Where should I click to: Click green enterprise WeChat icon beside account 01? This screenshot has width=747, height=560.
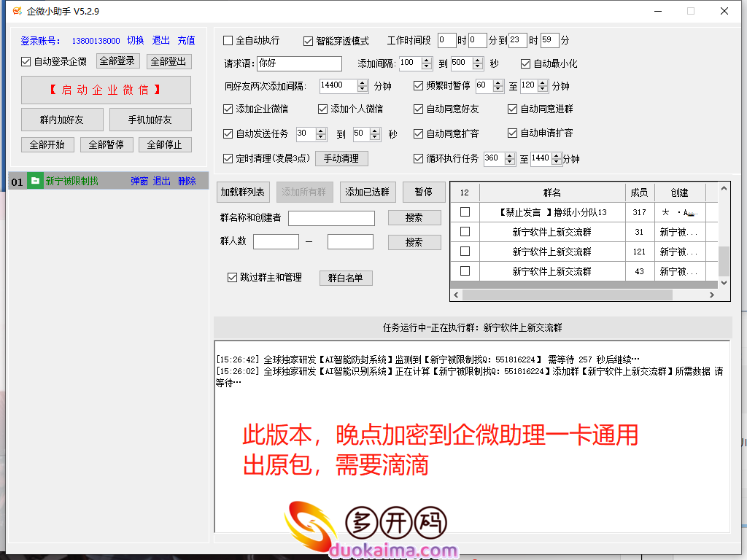pos(34,181)
